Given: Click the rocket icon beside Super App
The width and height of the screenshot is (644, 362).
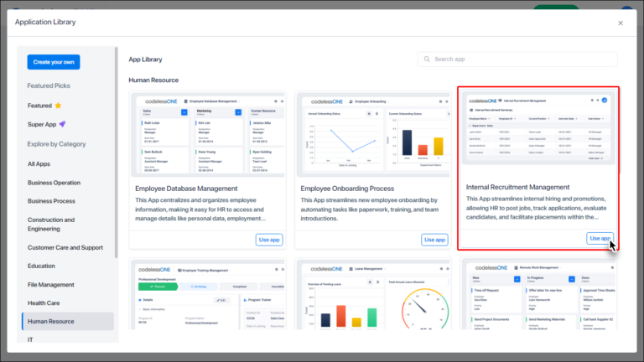Looking at the screenshot, I should (x=62, y=124).
